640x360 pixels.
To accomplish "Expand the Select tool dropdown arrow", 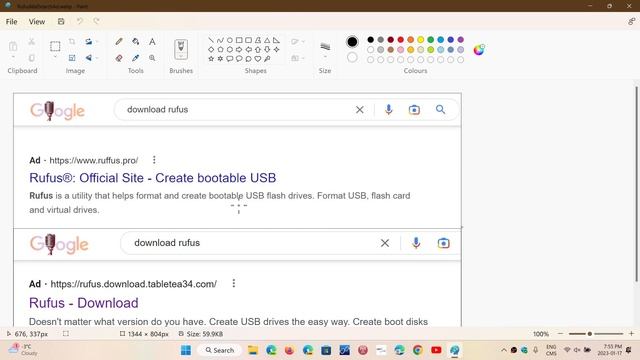I will pyautogui.click(x=55, y=57).
